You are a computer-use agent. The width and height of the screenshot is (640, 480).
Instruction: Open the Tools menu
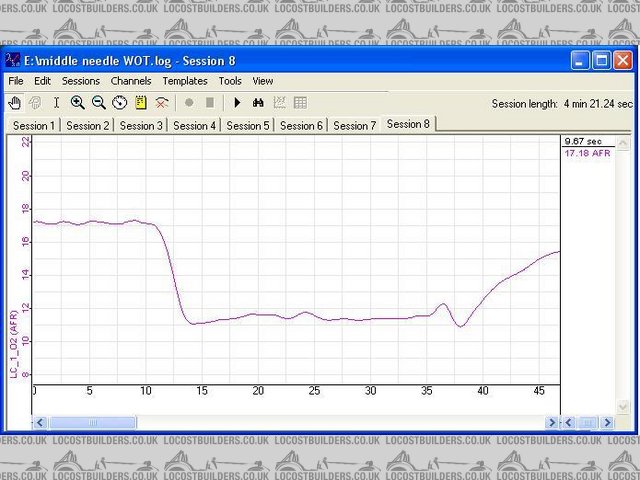[230, 81]
